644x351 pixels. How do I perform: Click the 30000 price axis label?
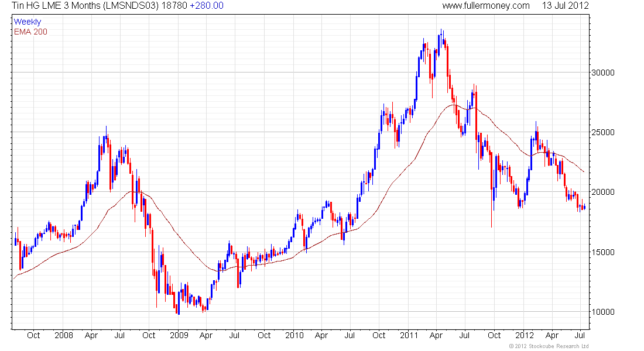[x=603, y=73]
